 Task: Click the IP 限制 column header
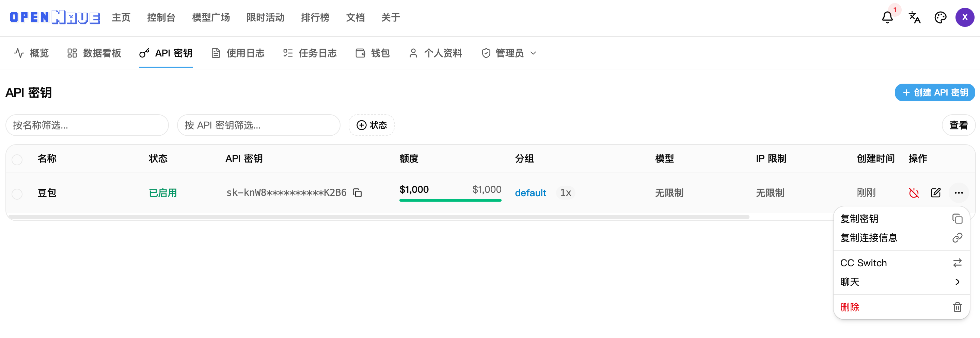tap(771, 159)
